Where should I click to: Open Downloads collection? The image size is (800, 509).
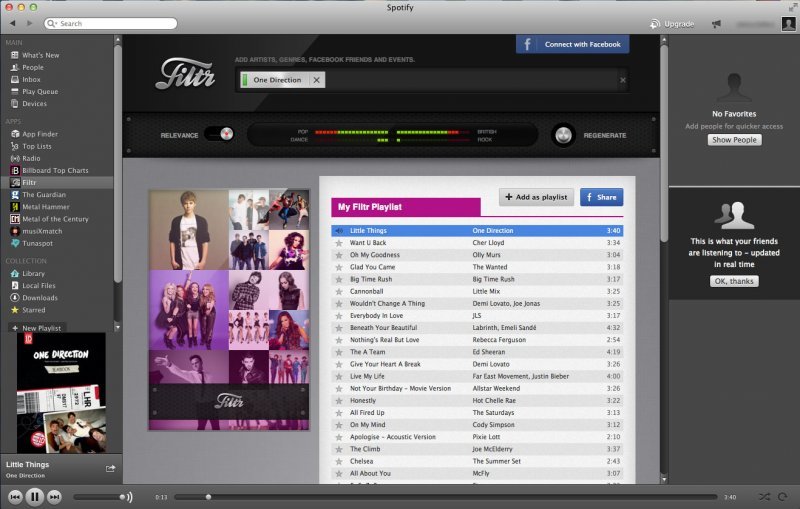coord(40,298)
